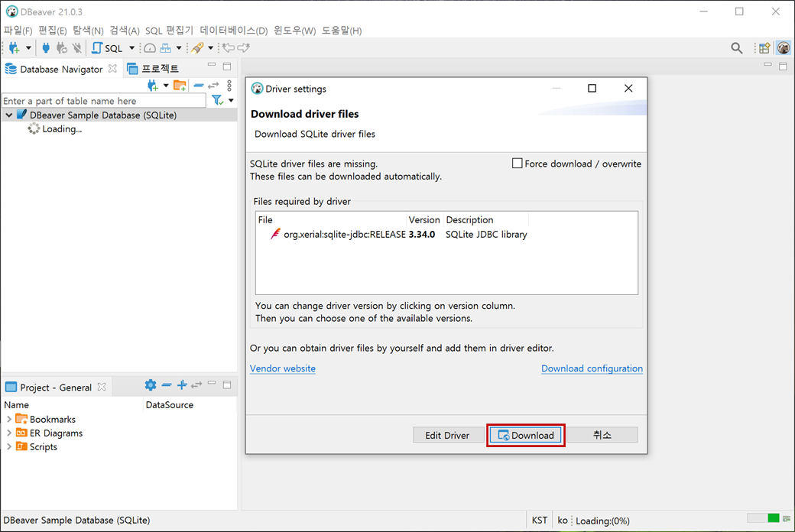Viewport: 795px width, 532px height.
Task: Click the collapse all icon in the Navigator toolbar
Action: [x=199, y=86]
